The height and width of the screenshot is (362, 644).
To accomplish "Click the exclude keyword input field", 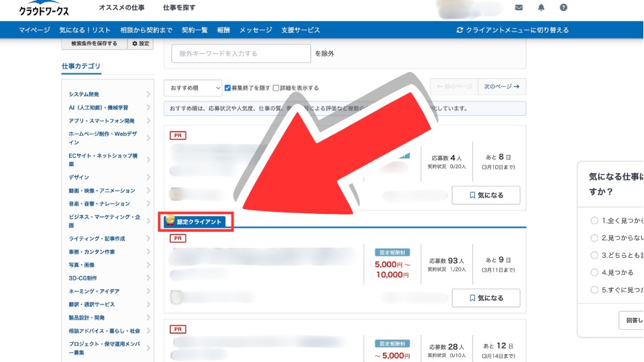I will [x=235, y=53].
